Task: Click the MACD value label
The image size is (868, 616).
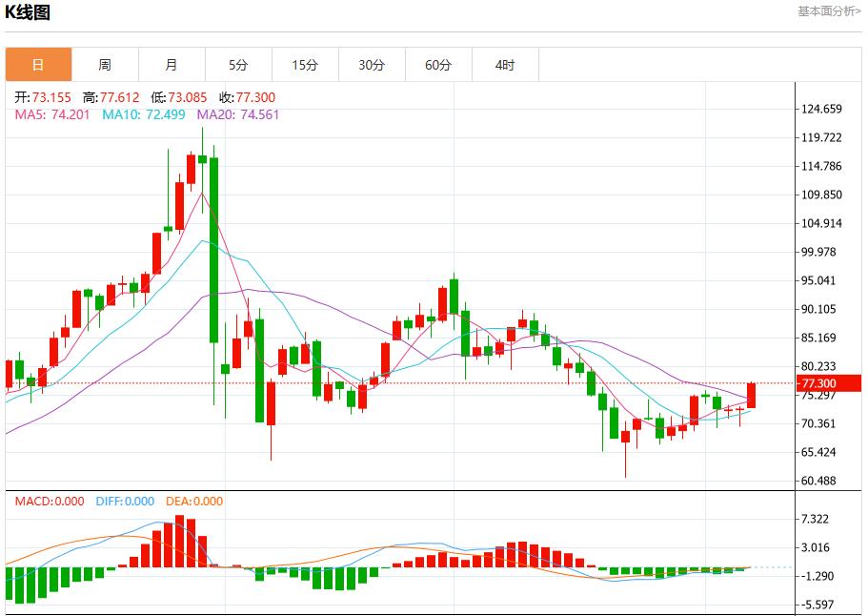Action: point(49,502)
